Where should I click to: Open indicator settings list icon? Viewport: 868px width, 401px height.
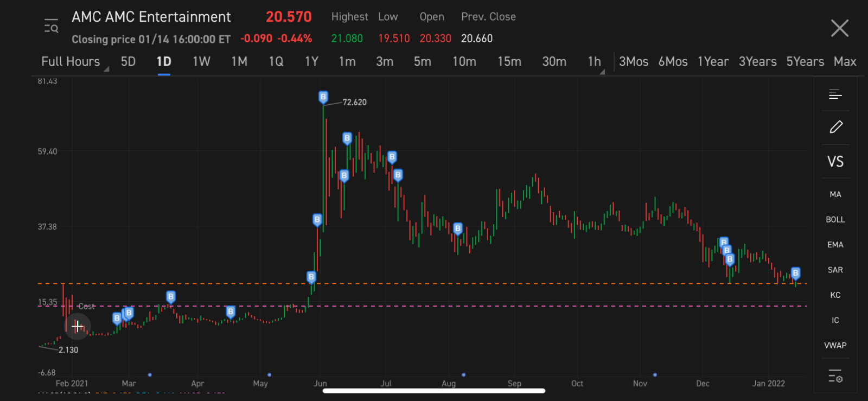pos(835,375)
